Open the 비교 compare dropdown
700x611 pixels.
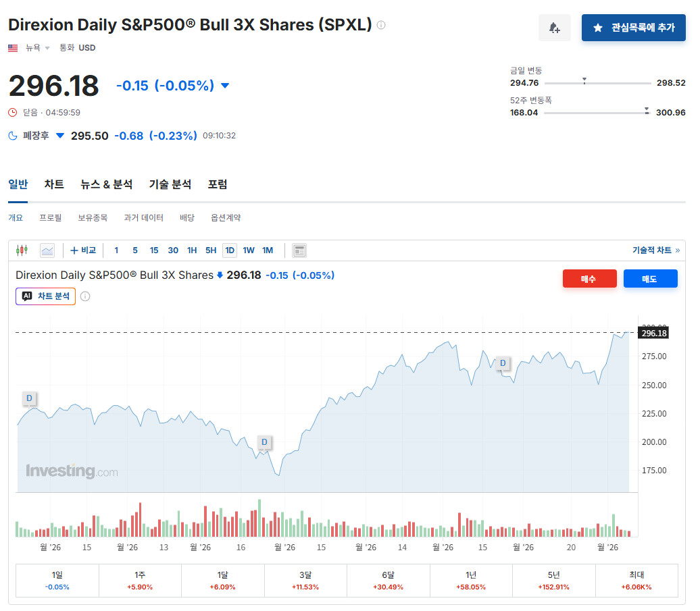coord(83,250)
